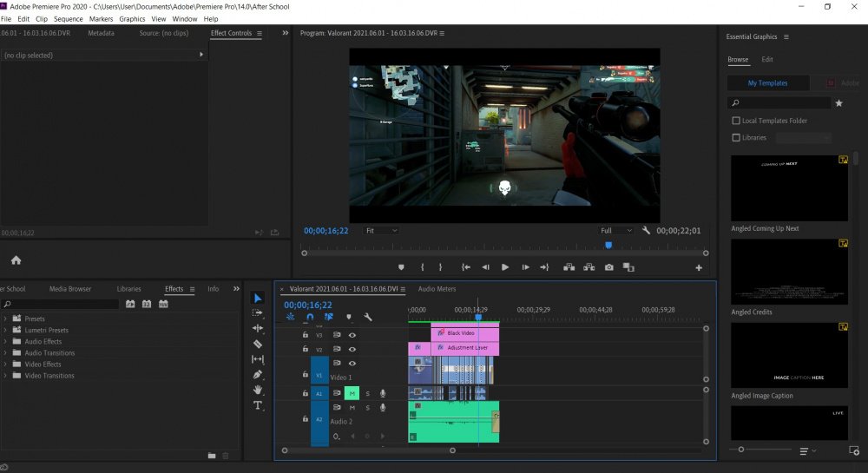Add marker in the timeline header
868x473 pixels.
[x=349, y=317]
